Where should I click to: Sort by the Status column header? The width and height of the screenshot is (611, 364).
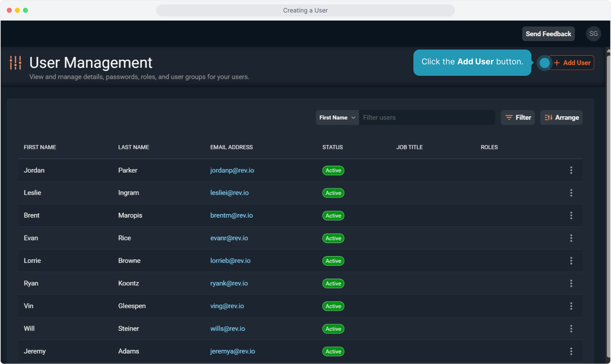pos(332,147)
